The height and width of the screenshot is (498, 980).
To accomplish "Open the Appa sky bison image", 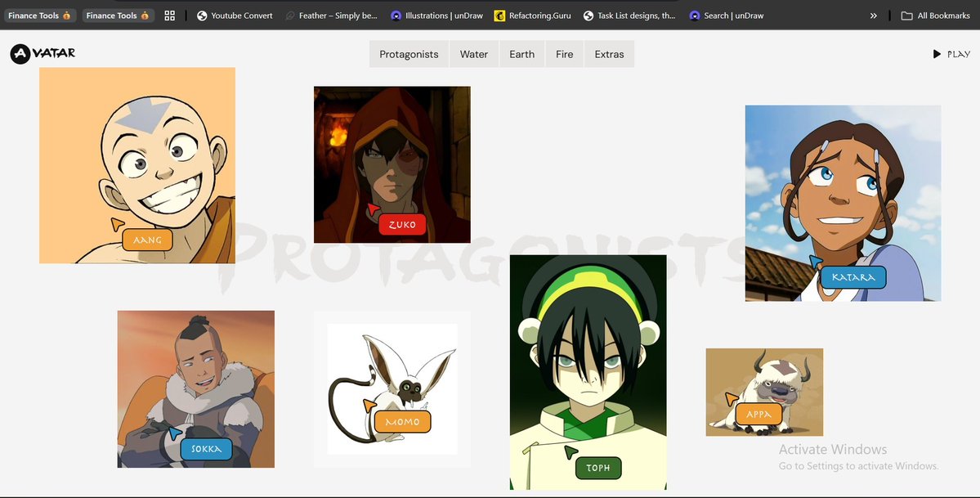I will click(764, 393).
